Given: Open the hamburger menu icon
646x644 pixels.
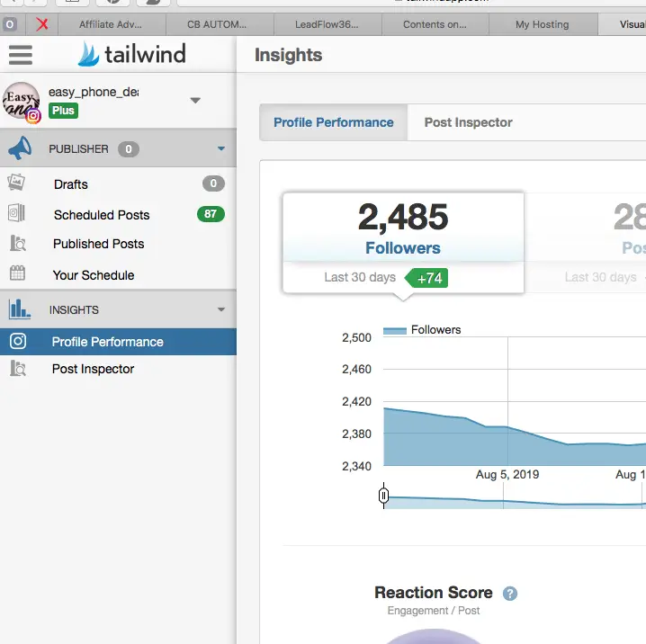Looking at the screenshot, I should tap(20, 55).
